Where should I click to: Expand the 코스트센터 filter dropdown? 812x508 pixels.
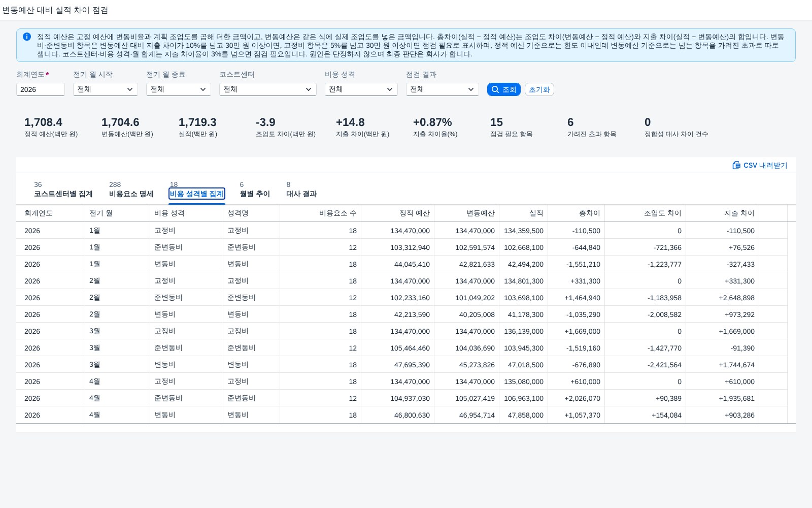(x=268, y=89)
